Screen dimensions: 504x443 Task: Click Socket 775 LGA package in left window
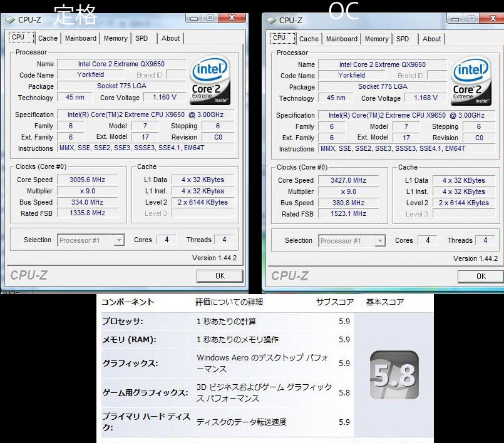click(121, 86)
